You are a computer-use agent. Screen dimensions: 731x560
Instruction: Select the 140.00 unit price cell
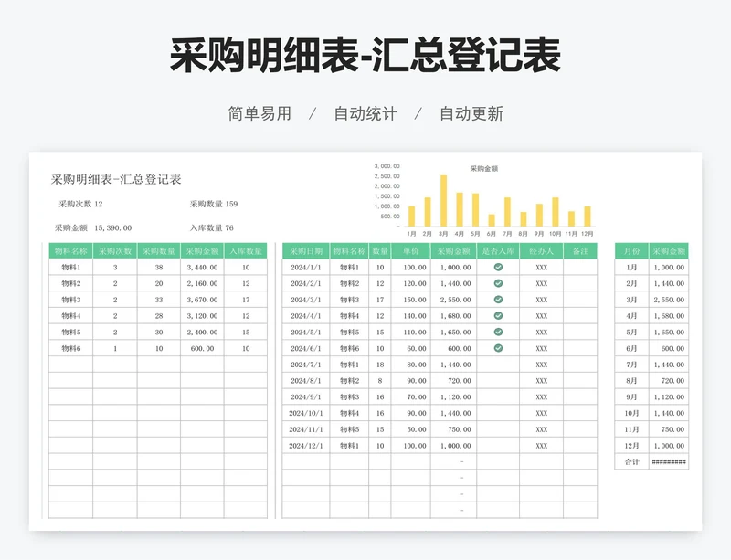(410, 316)
